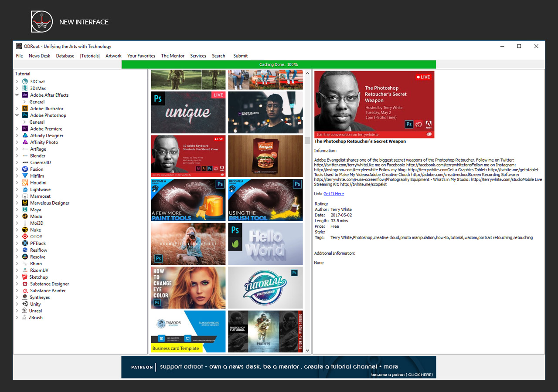Image resolution: width=558 pixels, height=392 pixels.
Task: Expand the ZBrush tree node
Action: pos(17,318)
